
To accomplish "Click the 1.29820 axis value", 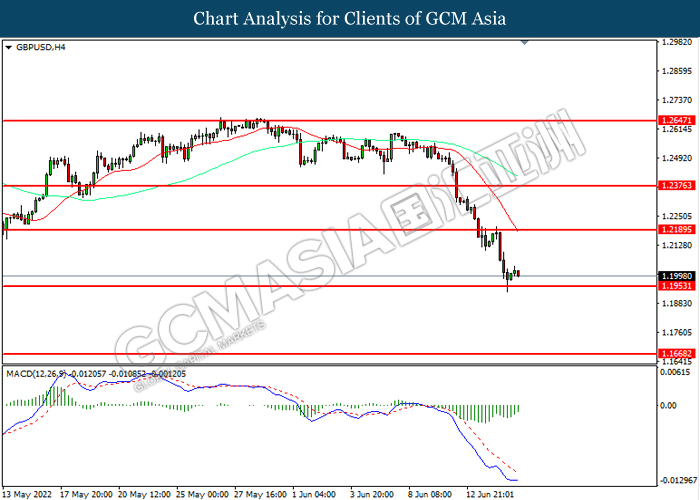I will [x=677, y=42].
